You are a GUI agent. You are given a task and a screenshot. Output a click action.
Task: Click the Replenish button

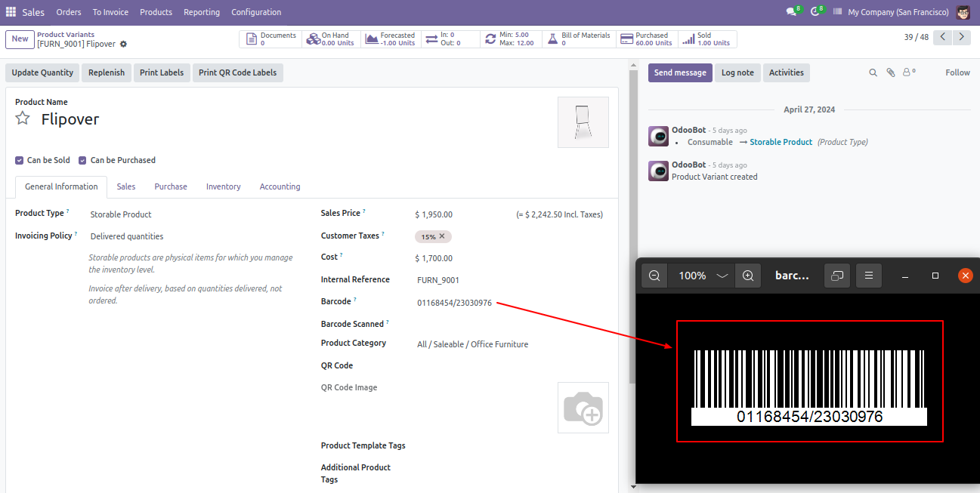pyautogui.click(x=107, y=72)
